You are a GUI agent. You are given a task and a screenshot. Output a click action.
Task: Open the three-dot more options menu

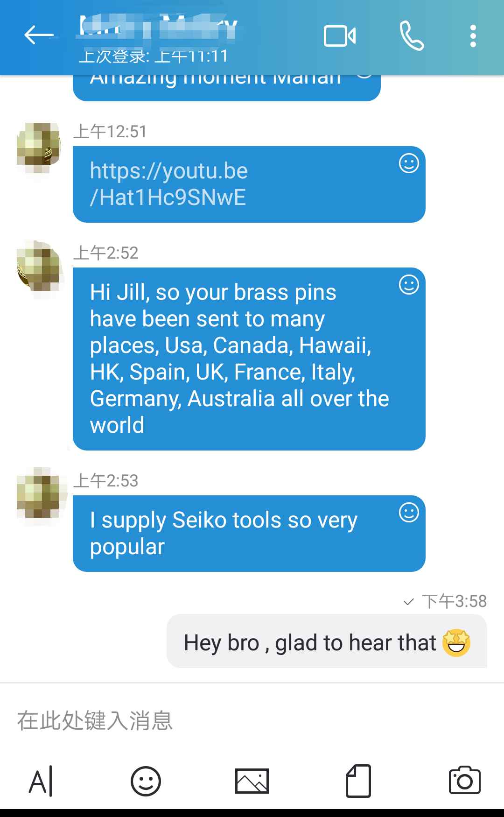tap(473, 36)
